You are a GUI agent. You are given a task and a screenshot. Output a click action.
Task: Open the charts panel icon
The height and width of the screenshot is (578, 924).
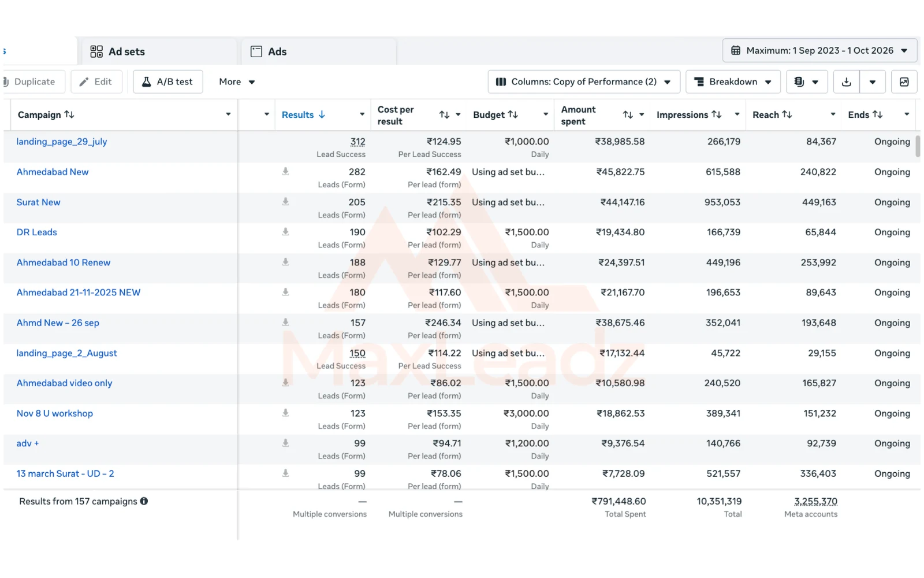pos(904,81)
